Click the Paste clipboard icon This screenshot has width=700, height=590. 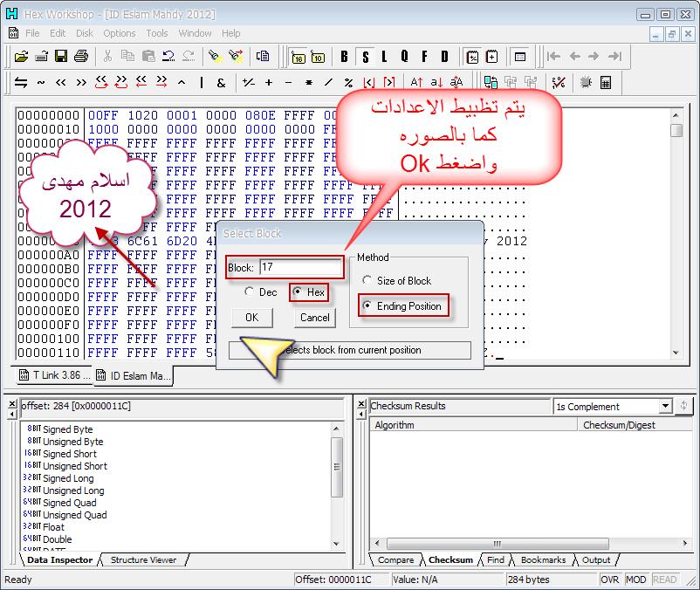click(148, 56)
